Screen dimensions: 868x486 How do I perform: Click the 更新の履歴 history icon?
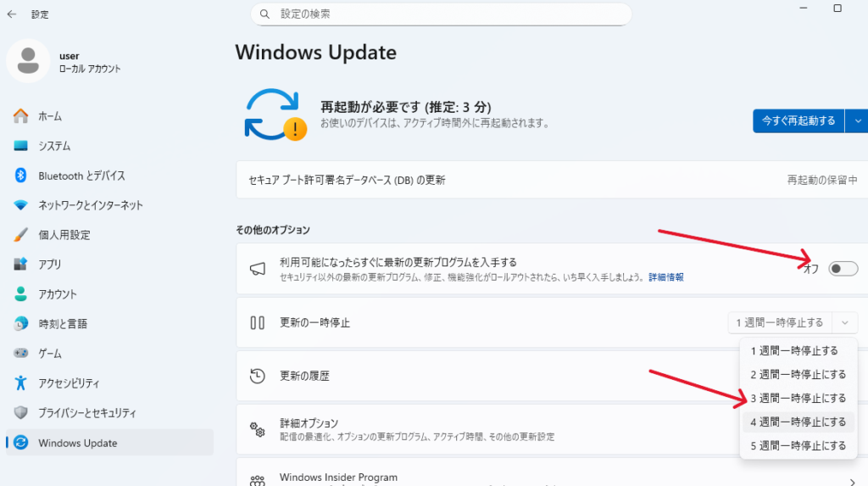click(x=258, y=376)
